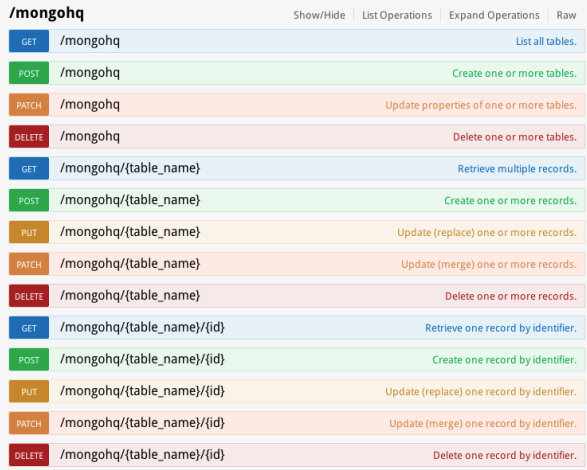Screen dimensions: 587x470
Task: Click PATCH /mongohq/{table_name}/{id} path
Action: [x=143, y=423]
